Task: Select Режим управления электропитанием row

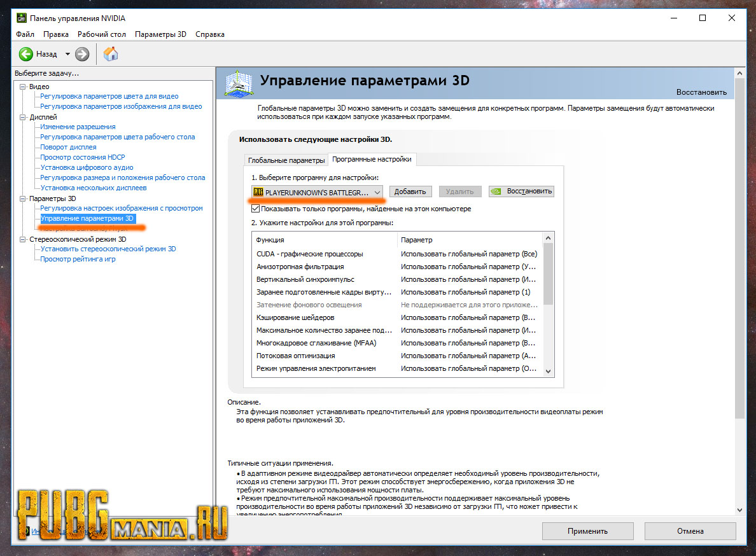Action: tap(397, 368)
